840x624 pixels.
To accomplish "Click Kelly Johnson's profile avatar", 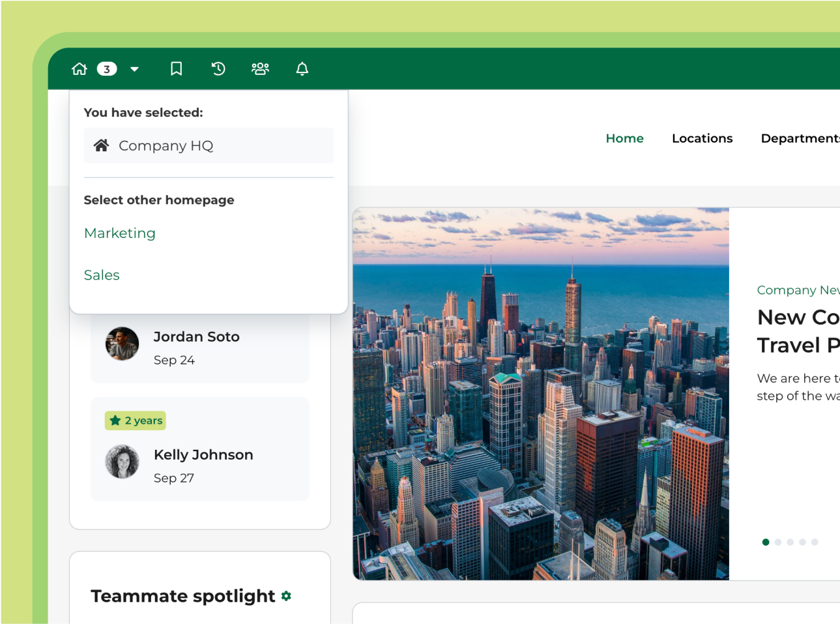I will [122, 462].
